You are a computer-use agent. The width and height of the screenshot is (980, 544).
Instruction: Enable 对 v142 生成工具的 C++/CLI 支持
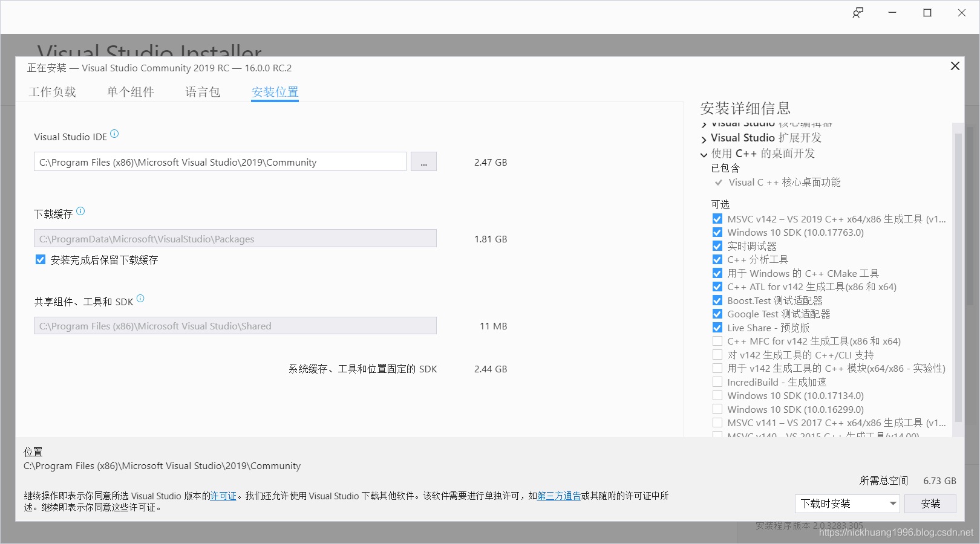tap(717, 355)
